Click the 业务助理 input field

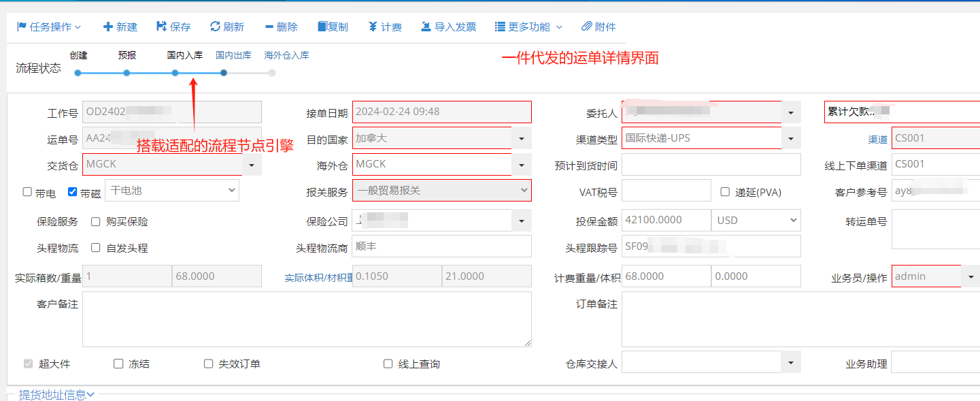(x=936, y=362)
